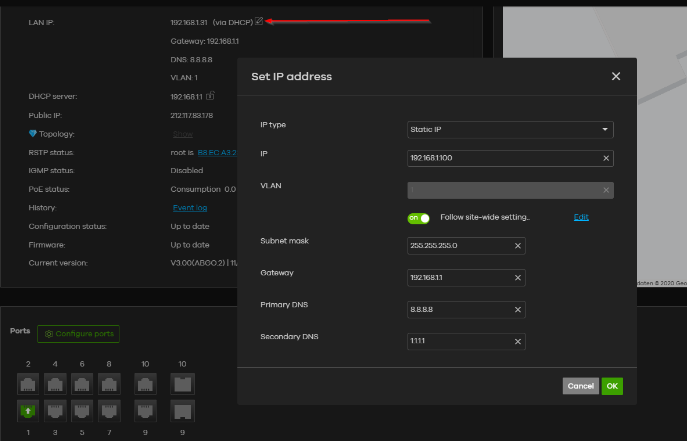Clear the Primary DNS entry
Viewport: 689px width, 441px height.
[x=518, y=310]
